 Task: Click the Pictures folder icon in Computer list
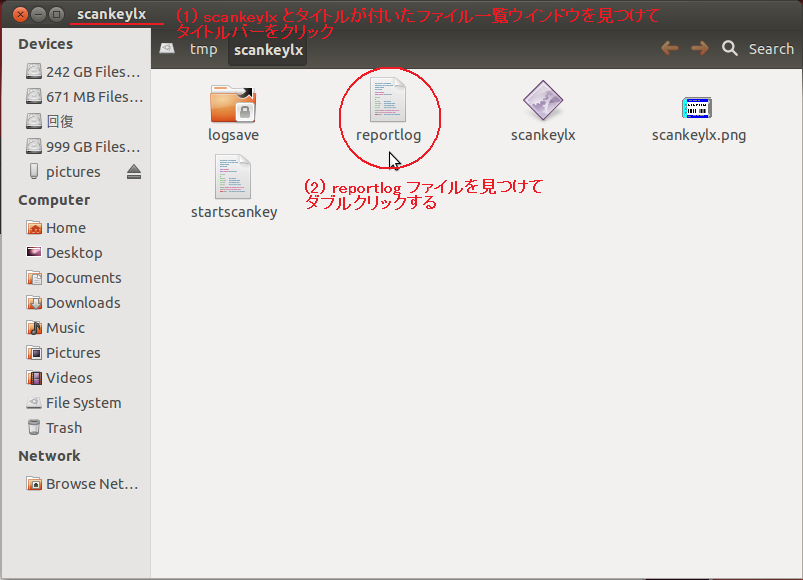point(34,353)
